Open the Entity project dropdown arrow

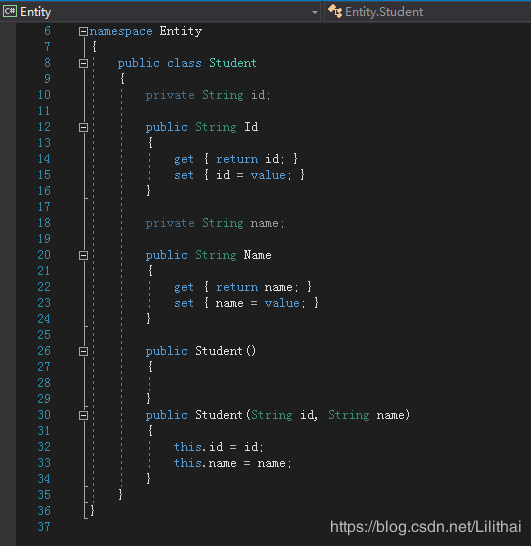[315, 13]
